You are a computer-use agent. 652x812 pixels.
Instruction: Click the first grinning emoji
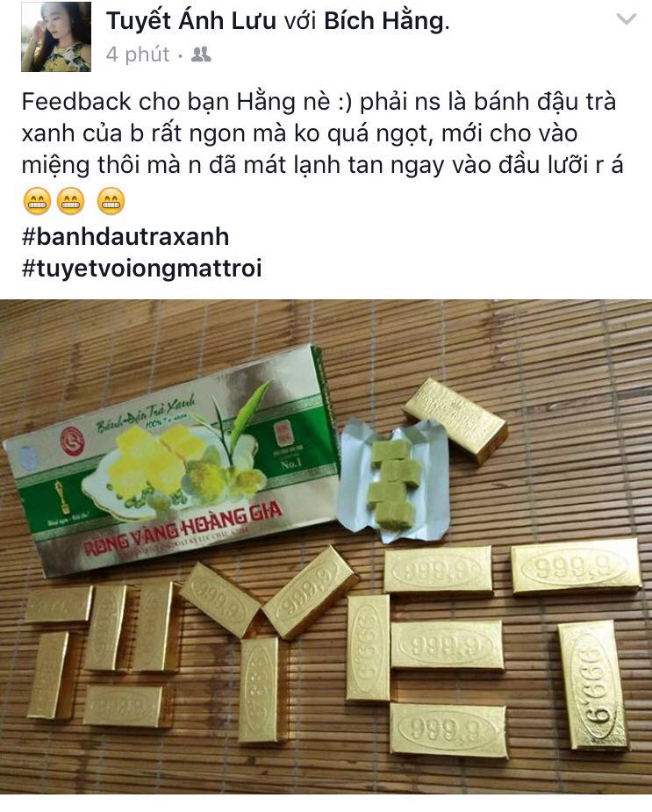[37, 201]
